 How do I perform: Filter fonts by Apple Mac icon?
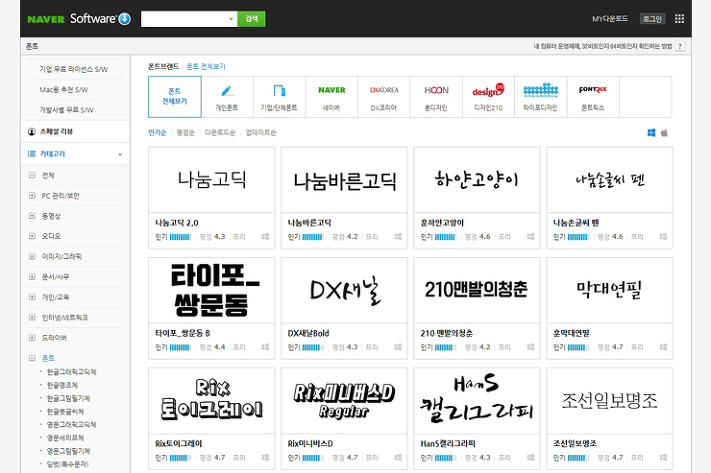pyautogui.click(x=664, y=132)
